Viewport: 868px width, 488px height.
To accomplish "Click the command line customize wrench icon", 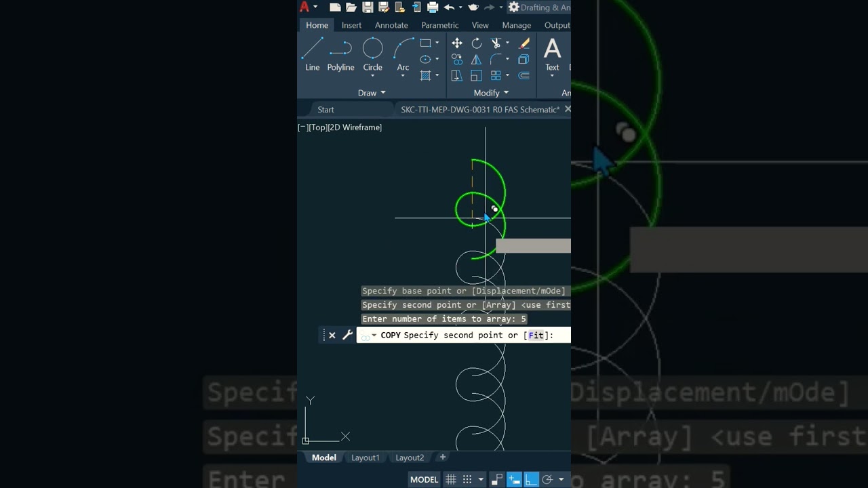I will [347, 335].
